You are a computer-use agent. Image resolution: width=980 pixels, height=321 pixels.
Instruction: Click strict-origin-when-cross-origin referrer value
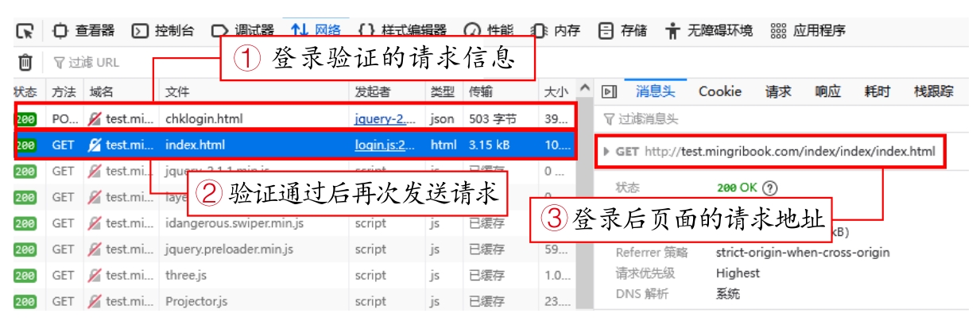[x=803, y=253]
